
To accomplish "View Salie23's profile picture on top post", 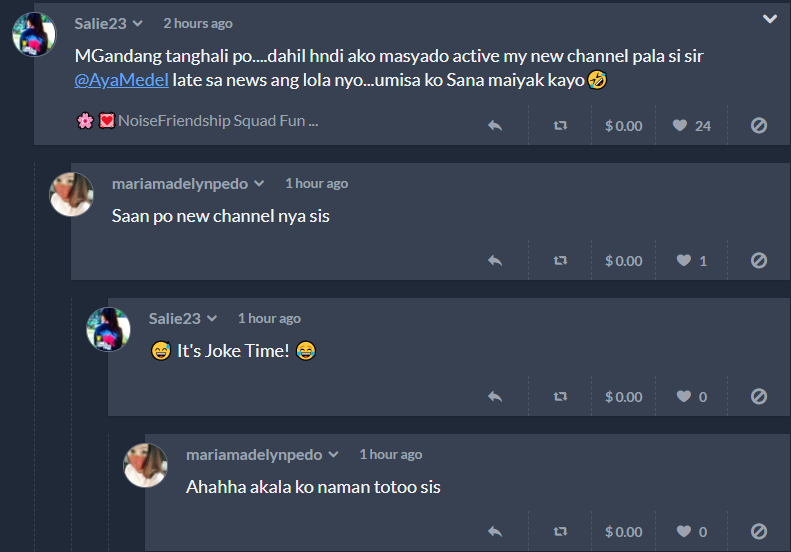I will tap(34, 34).
